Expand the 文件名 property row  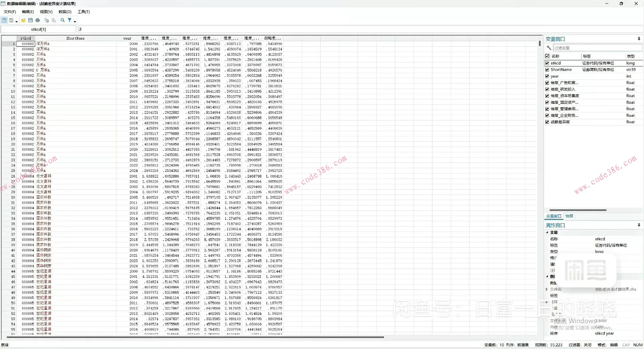click(547, 289)
